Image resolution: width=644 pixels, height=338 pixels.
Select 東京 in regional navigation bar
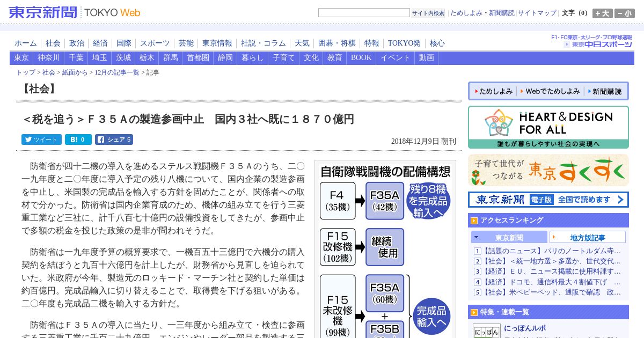21,58
